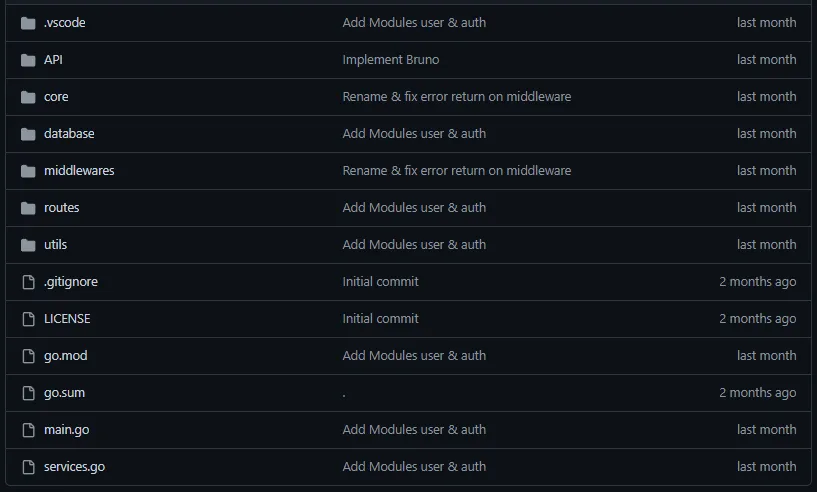Image resolution: width=817 pixels, height=492 pixels.
Task: Click the routes folder icon
Action: point(28,208)
